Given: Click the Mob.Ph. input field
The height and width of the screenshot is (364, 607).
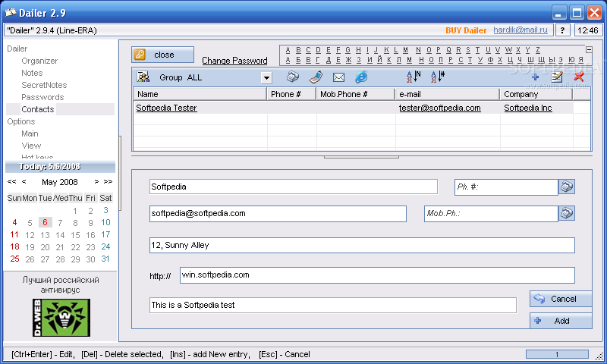Looking at the screenshot, I should coord(491,214).
